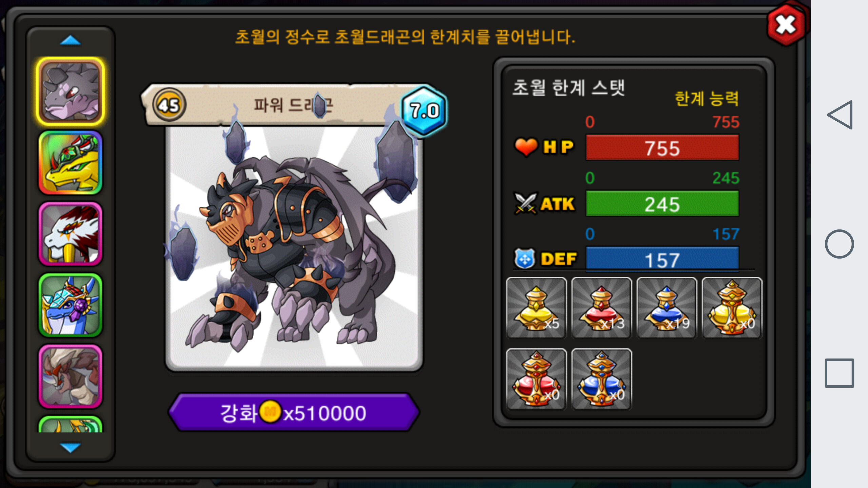868x488 pixels.
Task: Select the large red essence potion x0
Action: pos(536,379)
